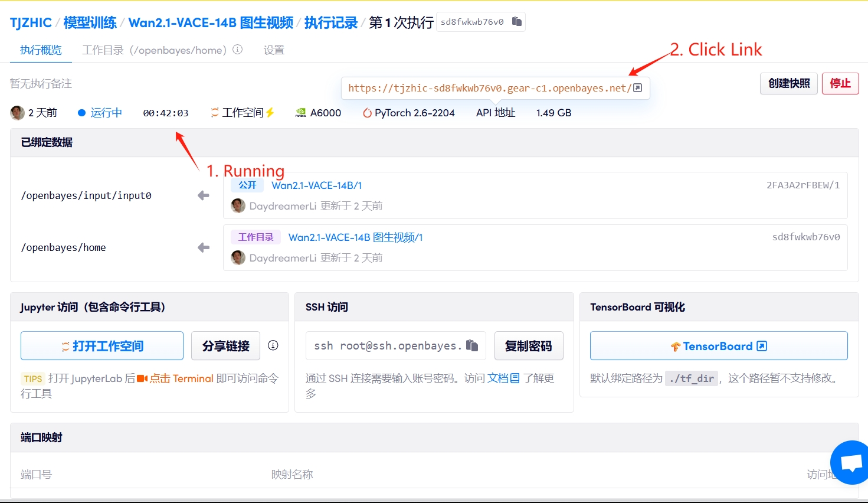Navigate to 模型训练 in the breadcrumb
This screenshot has width=868, height=503.
coord(90,22)
